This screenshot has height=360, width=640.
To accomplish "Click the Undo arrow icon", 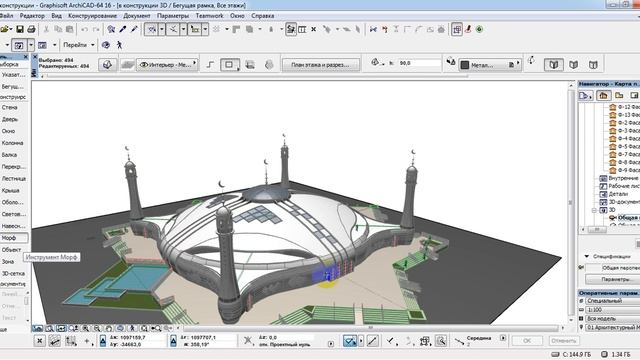I will point(84,29).
